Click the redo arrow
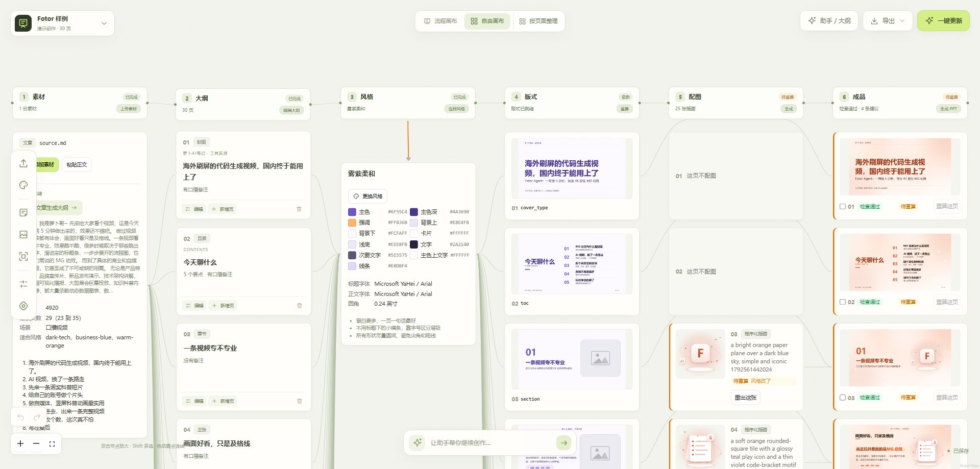Image resolution: width=980 pixels, height=469 pixels. 37,417
